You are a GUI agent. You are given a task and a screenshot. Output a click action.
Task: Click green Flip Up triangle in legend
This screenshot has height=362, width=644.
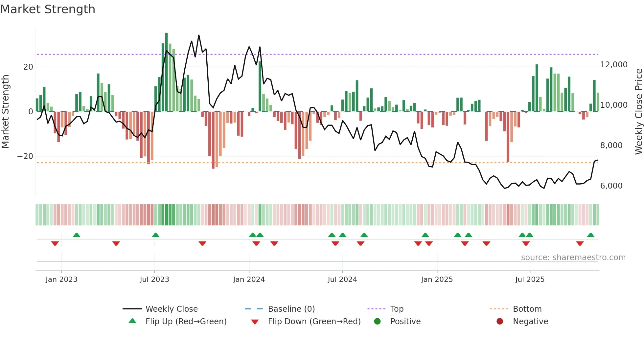click(x=132, y=321)
